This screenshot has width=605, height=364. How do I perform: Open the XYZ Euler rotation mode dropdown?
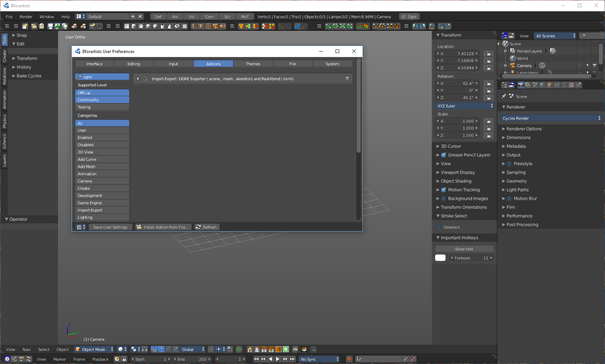[x=464, y=106]
